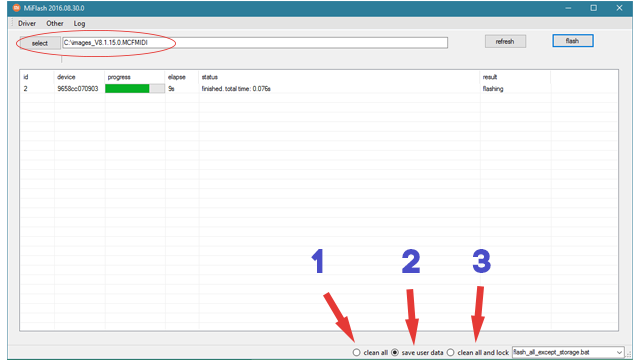The width and height of the screenshot is (640, 360).
Task: Click the elapse column header
Action: [x=176, y=77]
